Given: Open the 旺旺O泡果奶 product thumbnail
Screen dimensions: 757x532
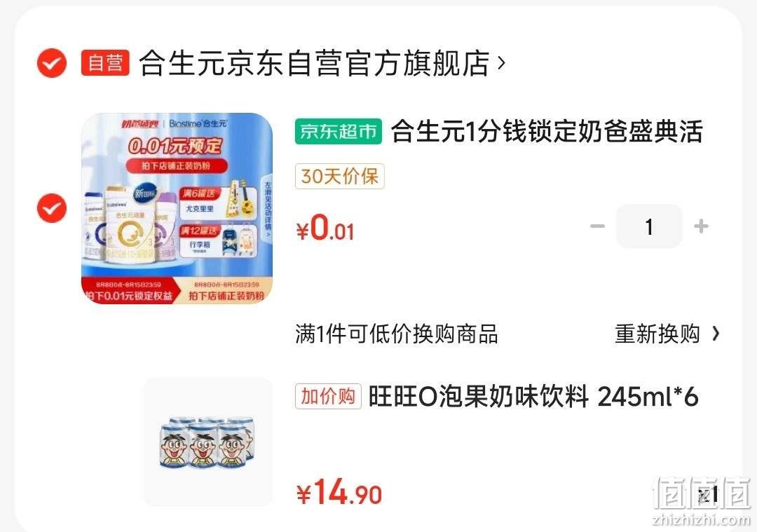Looking at the screenshot, I should point(208,442).
